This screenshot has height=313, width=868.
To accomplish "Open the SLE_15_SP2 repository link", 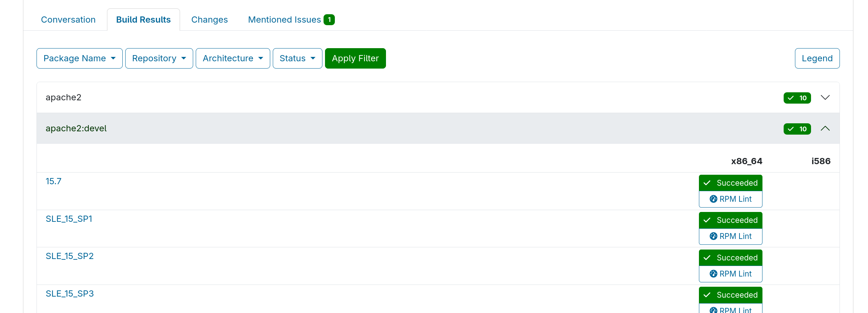I will point(69,256).
